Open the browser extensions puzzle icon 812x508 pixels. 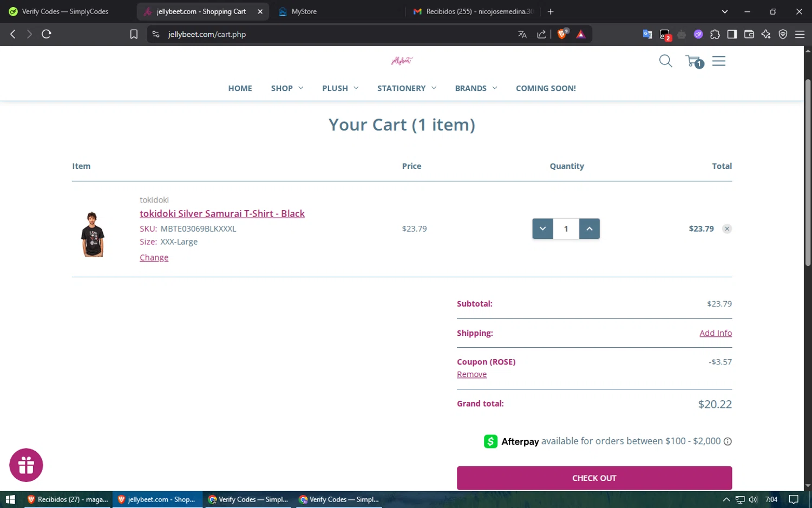(x=715, y=34)
